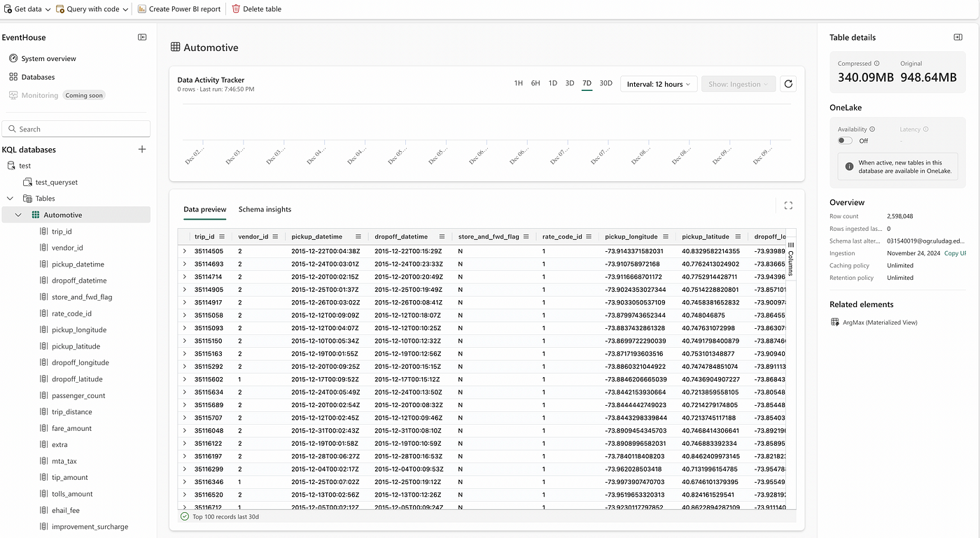Toggle OneLake Availability switch
The image size is (980, 538).
click(845, 141)
